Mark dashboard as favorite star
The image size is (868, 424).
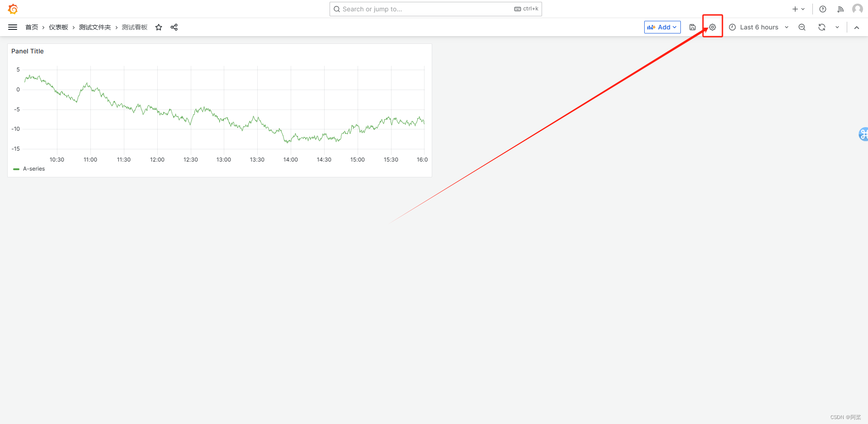point(159,27)
